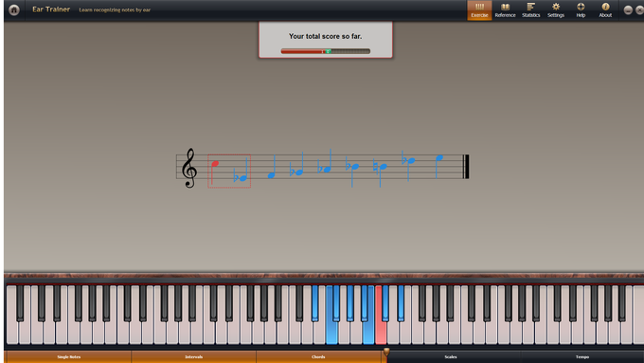The width and height of the screenshot is (644, 363).
Task: Switch to the Single Notes tab
Action: (x=68, y=356)
